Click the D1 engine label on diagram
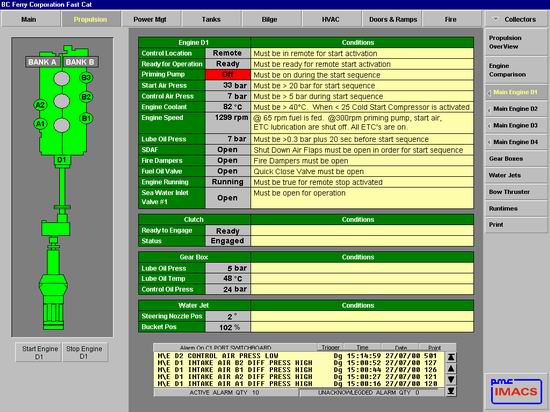 [62, 160]
